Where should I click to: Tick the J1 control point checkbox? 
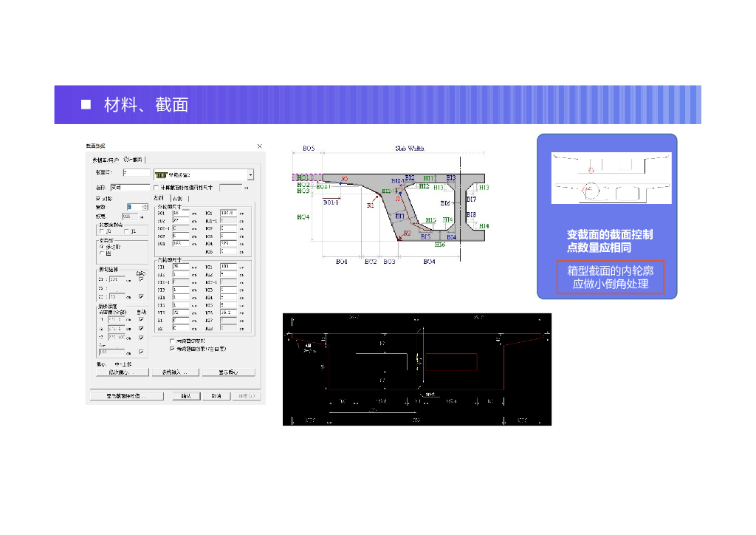pyautogui.click(x=126, y=231)
